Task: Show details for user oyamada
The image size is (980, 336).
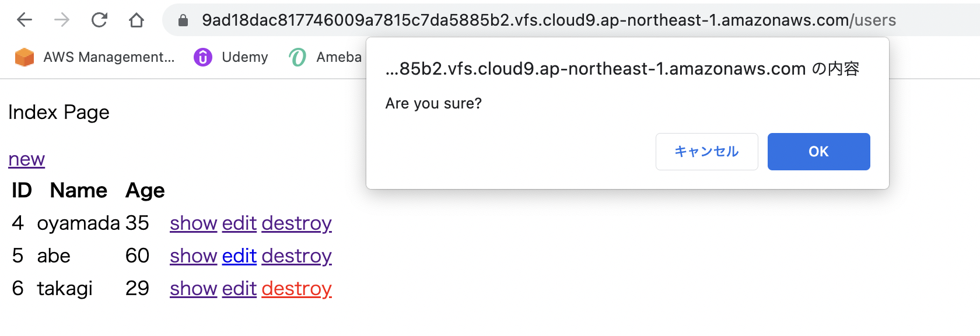Action: coord(193,223)
